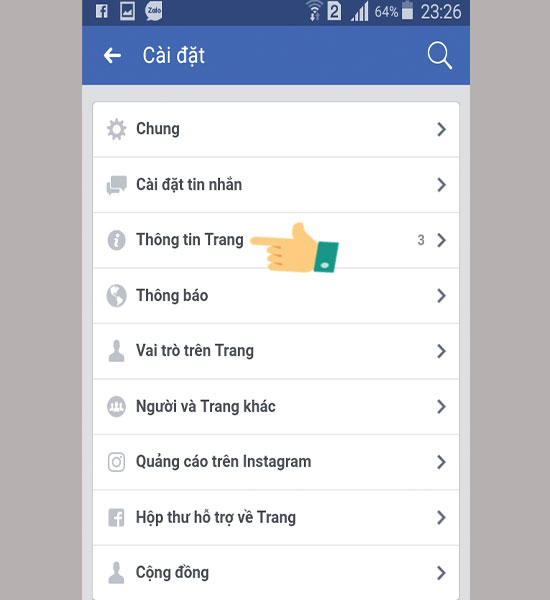Viewport: 550px width, 600px height.
Task: Open Cài đặt tin nhắn settings
Action: [276, 185]
